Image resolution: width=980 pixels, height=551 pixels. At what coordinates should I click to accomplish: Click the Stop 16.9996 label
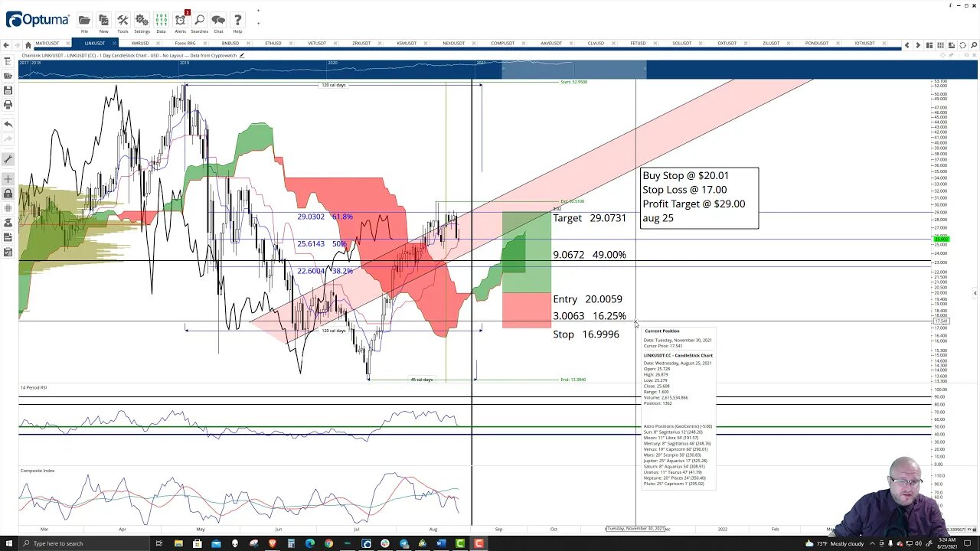click(586, 334)
